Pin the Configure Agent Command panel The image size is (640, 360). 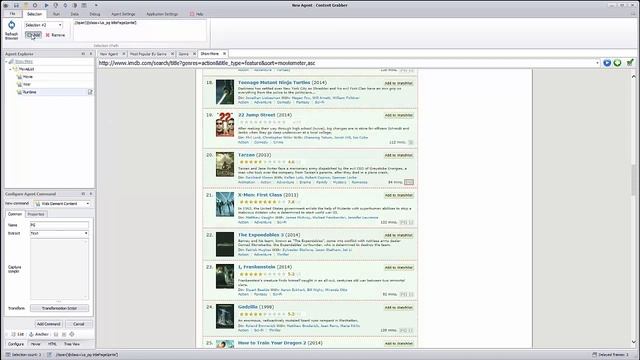pos(83,194)
